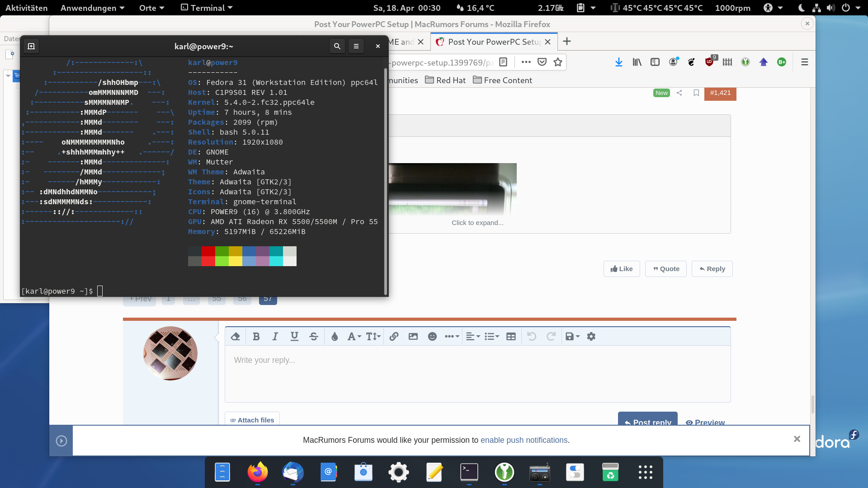
Task: Toggle italic in reply editor
Action: [275, 337]
